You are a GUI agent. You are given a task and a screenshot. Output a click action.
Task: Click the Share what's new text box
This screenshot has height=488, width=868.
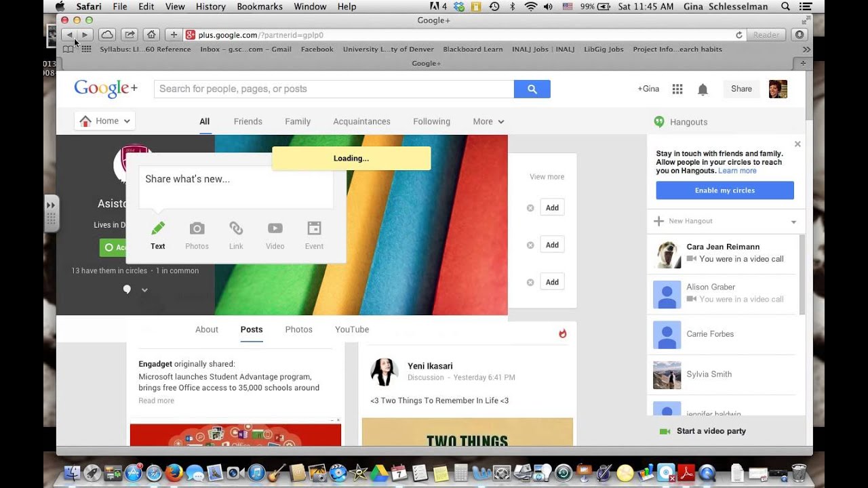click(x=236, y=188)
